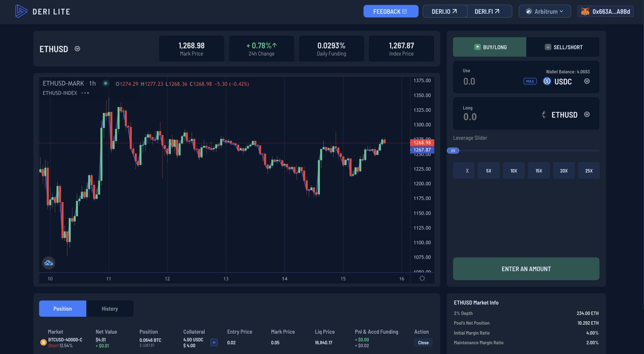Select the SELL/SHORT tab
This screenshot has height=354, width=644.
click(x=563, y=47)
